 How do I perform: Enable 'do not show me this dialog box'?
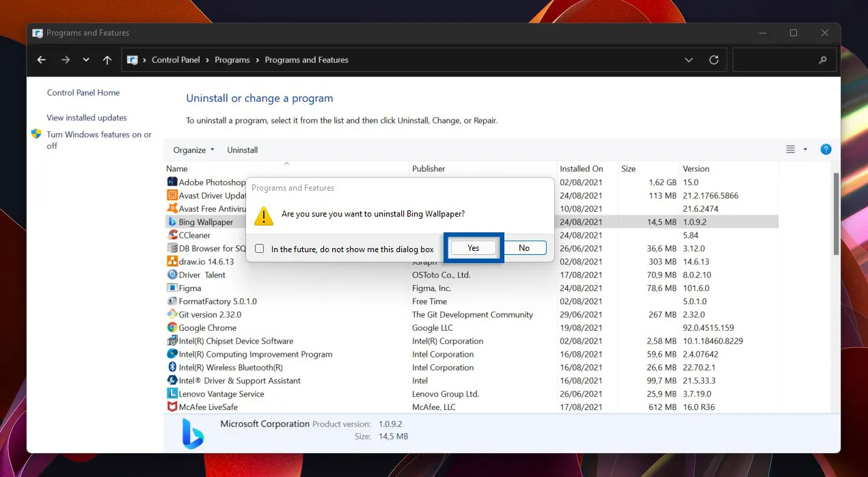[260, 249]
